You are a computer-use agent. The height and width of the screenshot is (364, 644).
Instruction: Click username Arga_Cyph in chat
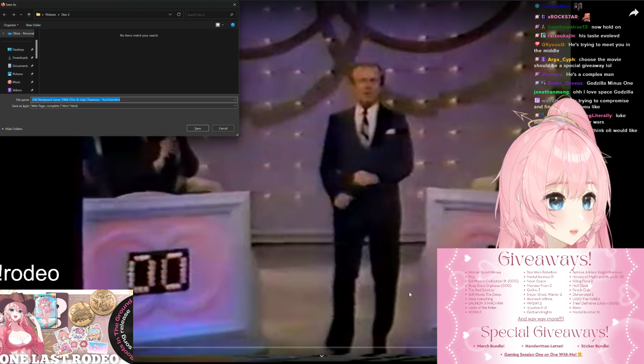(x=562, y=60)
